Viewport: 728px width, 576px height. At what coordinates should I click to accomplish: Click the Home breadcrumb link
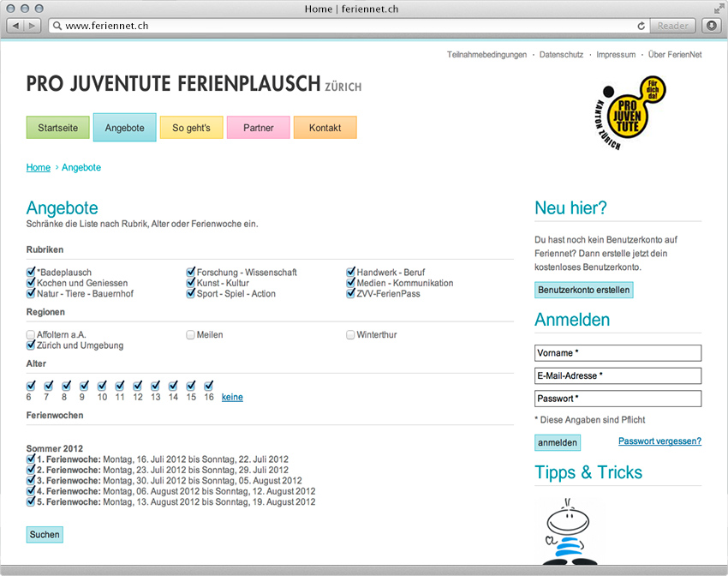[x=38, y=168]
